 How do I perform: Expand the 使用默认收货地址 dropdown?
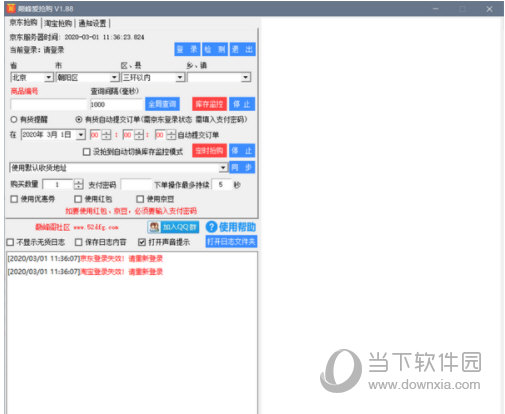(223, 168)
